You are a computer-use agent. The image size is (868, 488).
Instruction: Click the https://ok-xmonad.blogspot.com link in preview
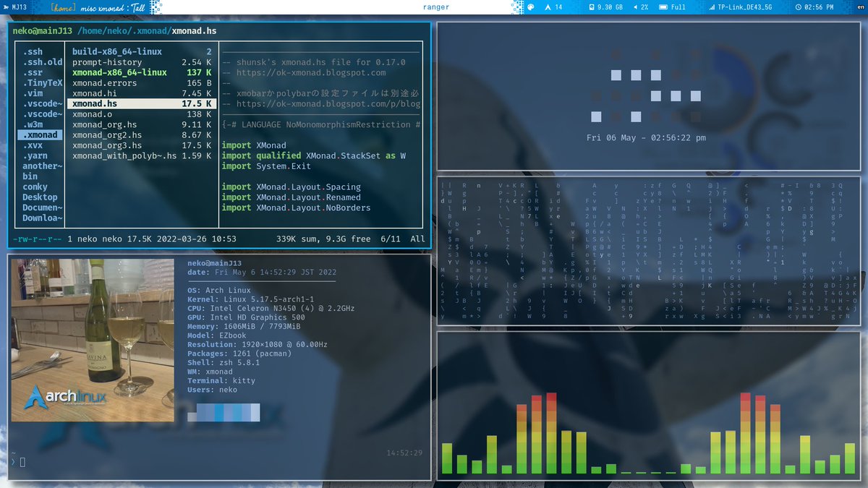pyautogui.click(x=311, y=73)
